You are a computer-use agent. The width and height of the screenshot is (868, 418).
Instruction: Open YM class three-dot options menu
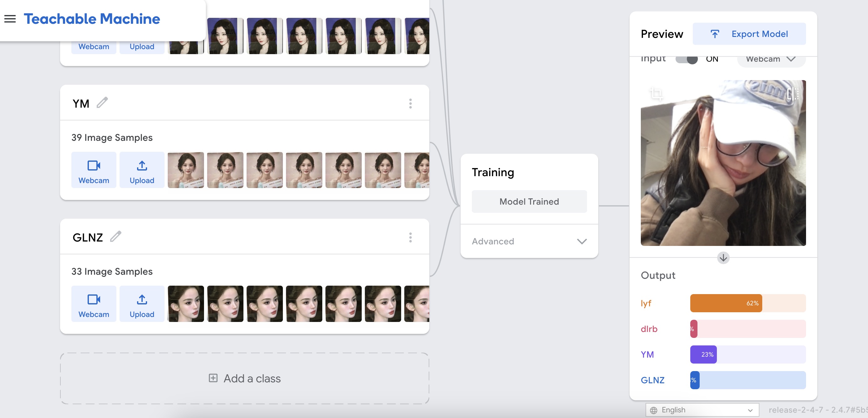pyautogui.click(x=410, y=104)
